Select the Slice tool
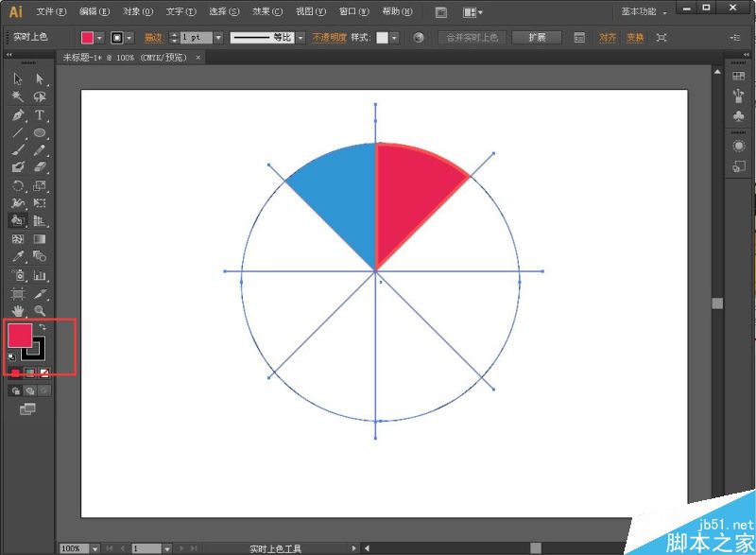Screen dimensions: 756x555 click(x=40, y=294)
